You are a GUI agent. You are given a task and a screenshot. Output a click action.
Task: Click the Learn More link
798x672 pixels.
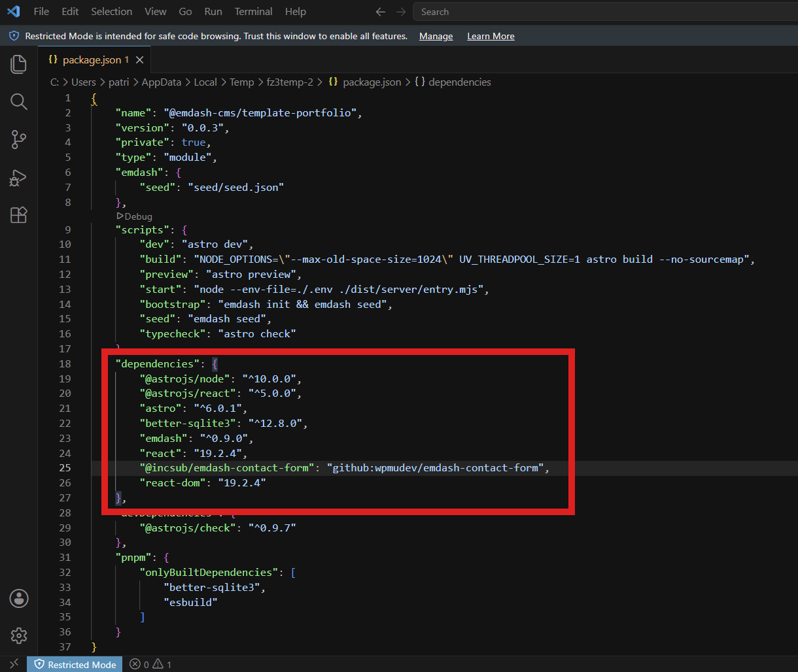click(x=491, y=37)
